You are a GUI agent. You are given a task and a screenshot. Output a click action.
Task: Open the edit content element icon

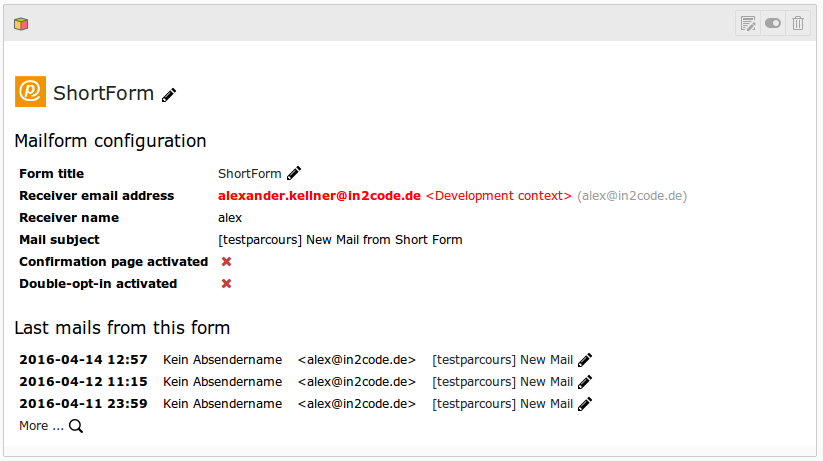(x=748, y=23)
